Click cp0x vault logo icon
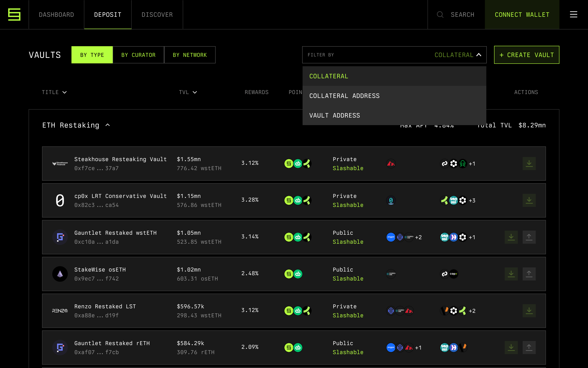588x368 pixels. [60, 200]
